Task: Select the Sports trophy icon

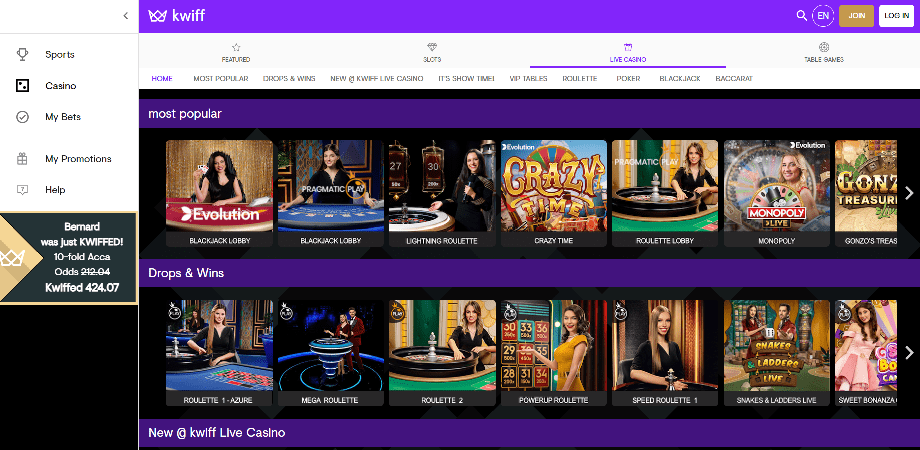Action: point(22,55)
